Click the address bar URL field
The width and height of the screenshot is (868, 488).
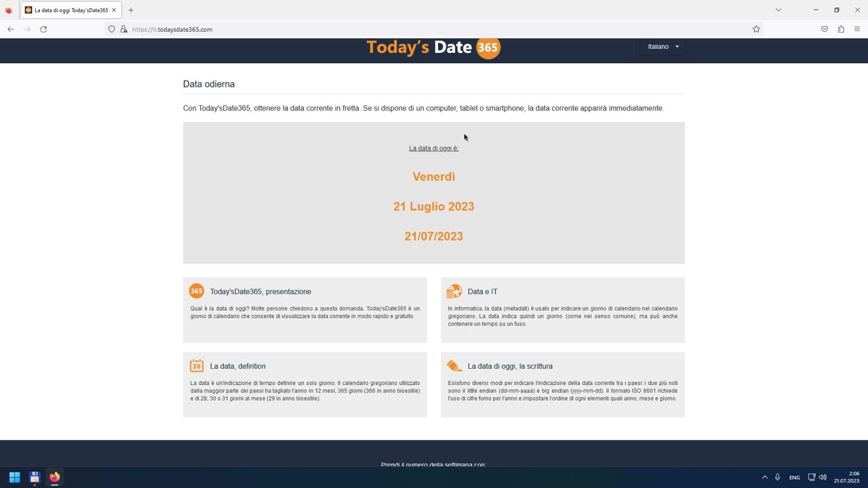coord(434,29)
